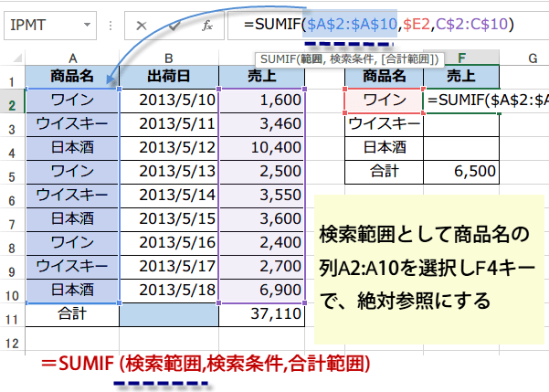The height and width of the screenshot is (392, 549).
Task: Click the formula bar options dots
Action: (111, 26)
